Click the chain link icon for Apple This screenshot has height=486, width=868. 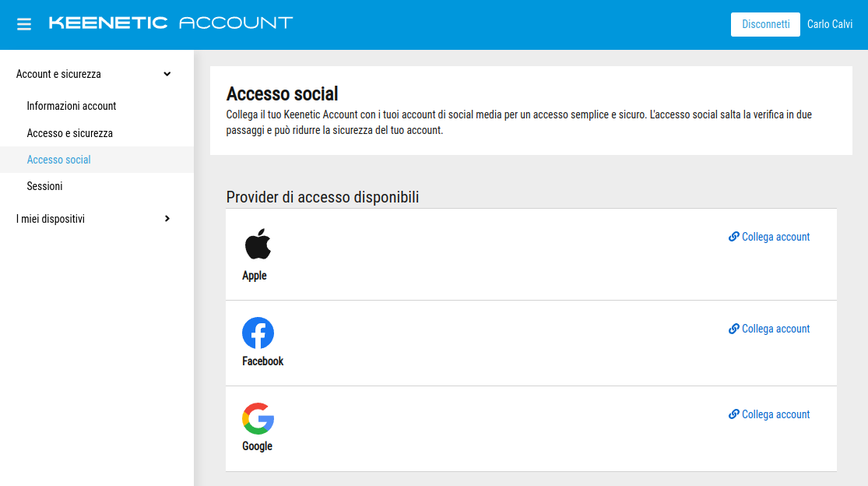733,237
